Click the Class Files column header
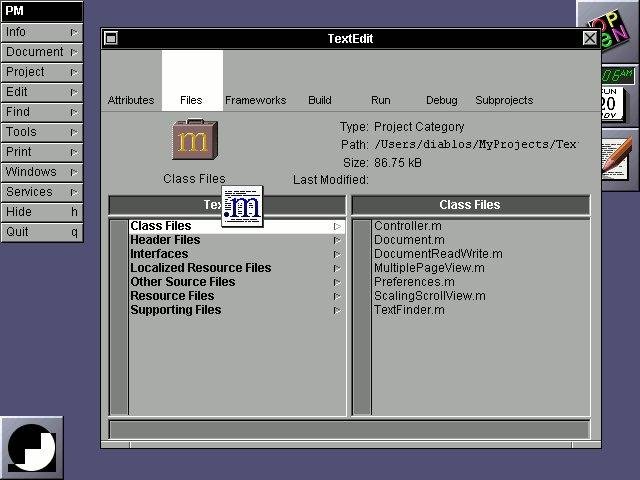Viewport: 640px width, 480px height. pos(470,205)
